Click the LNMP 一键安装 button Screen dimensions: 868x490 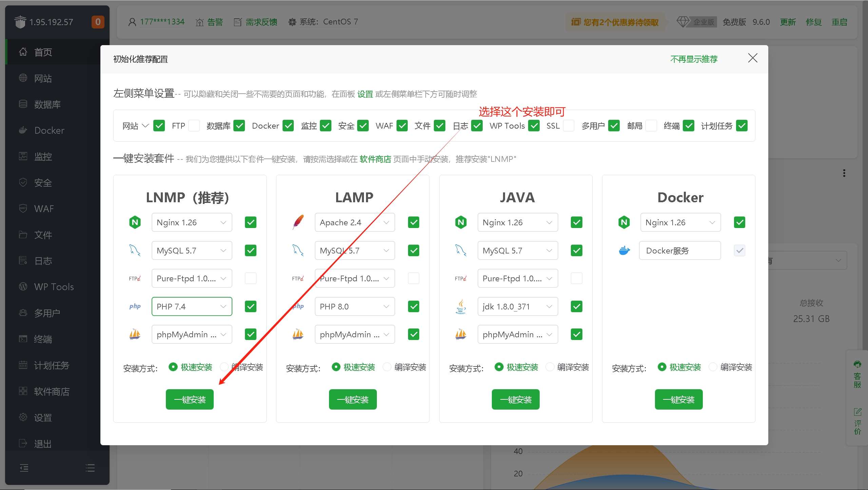point(190,399)
